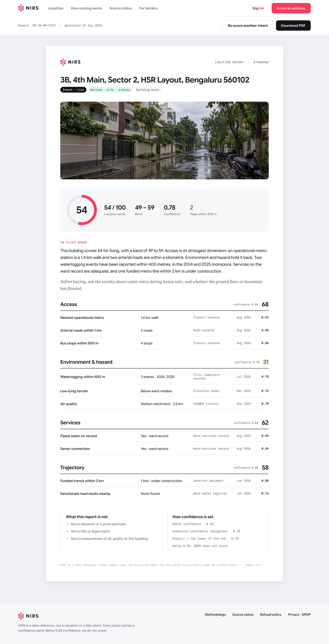The image size is (329, 644).
Task: Click the How confidence is set heading
Action: pos(193,517)
